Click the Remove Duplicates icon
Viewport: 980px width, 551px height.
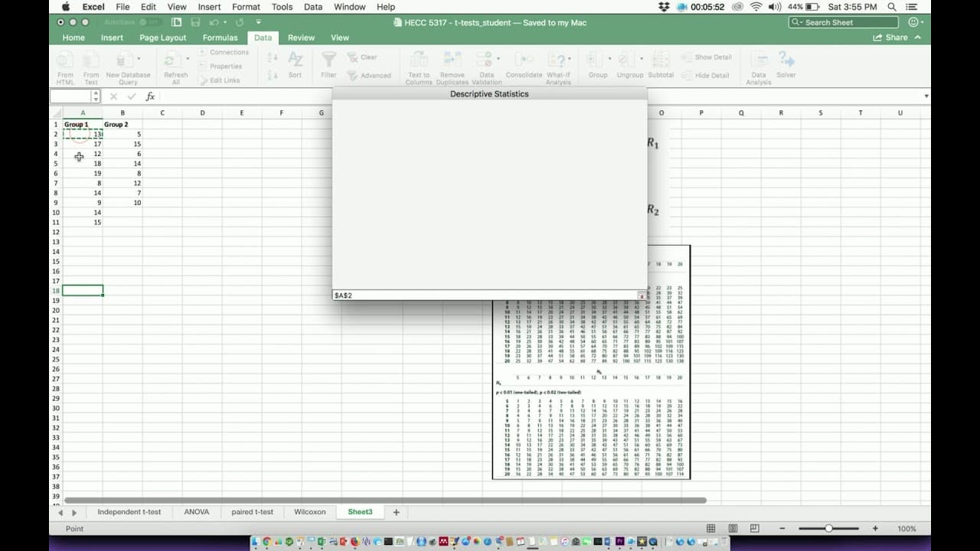point(452,60)
